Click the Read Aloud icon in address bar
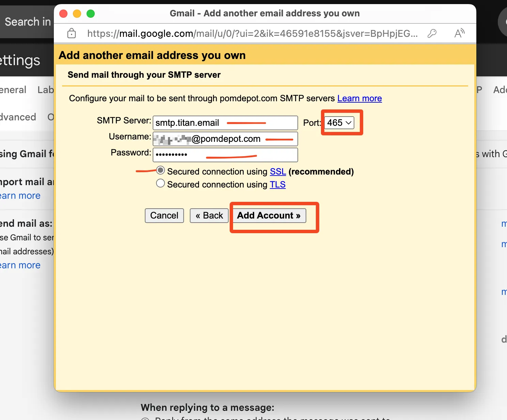Image resolution: width=507 pixels, height=420 pixels. pos(459,33)
